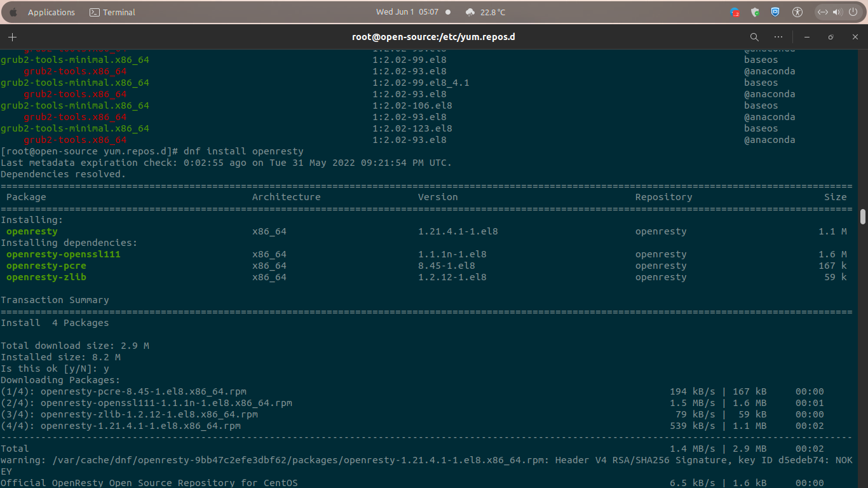Viewport: 868px width, 488px height.
Task: Open the Terminal app menu in top bar
Action: click(x=112, y=12)
